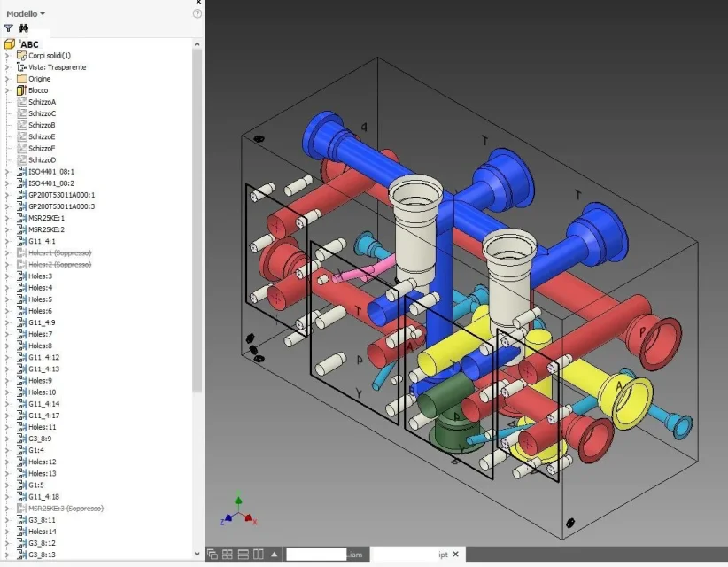The image size is (728, 567).
Task: Close the .ipt document tab
Action: click(x=455, y=554)
